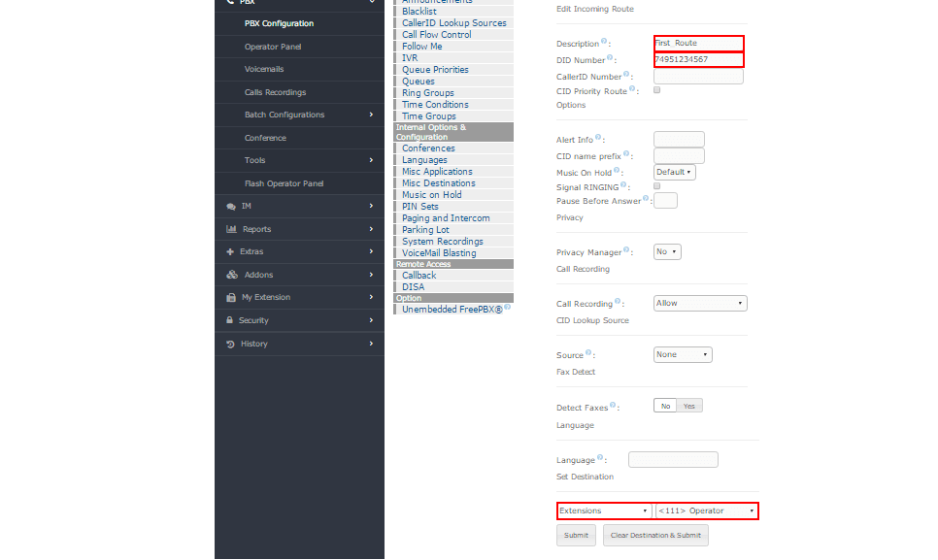The image size is (938, 560).
Task: Click the Alert Info input field
Action: pyautogui.click(x=679, y=139)
